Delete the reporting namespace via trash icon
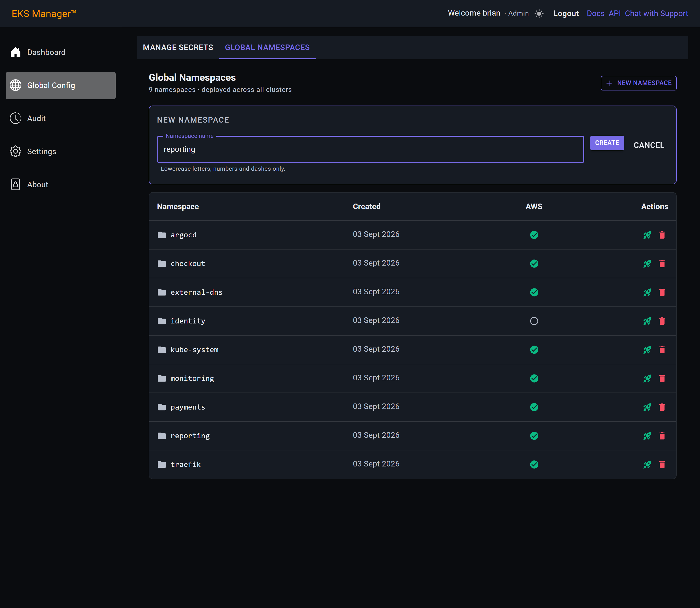 [x=662, y=436]
